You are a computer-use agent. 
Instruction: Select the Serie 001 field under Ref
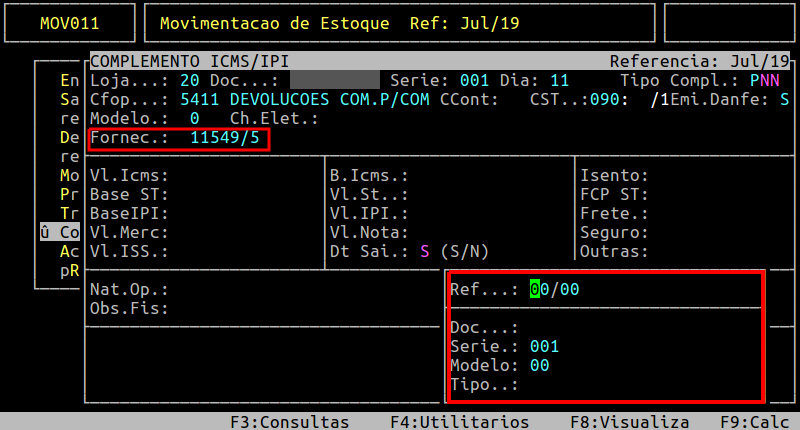click(544, 347)
